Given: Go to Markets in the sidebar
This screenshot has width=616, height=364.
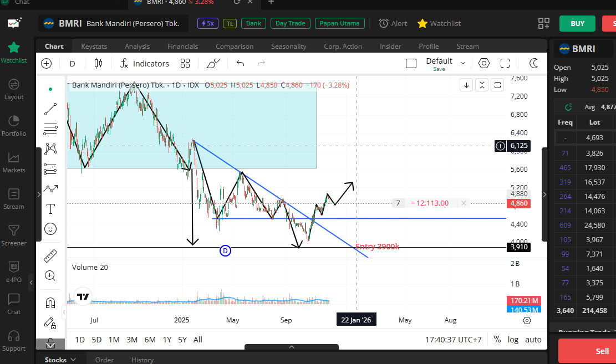Looking at the screenshot, I should click(14, 162).
